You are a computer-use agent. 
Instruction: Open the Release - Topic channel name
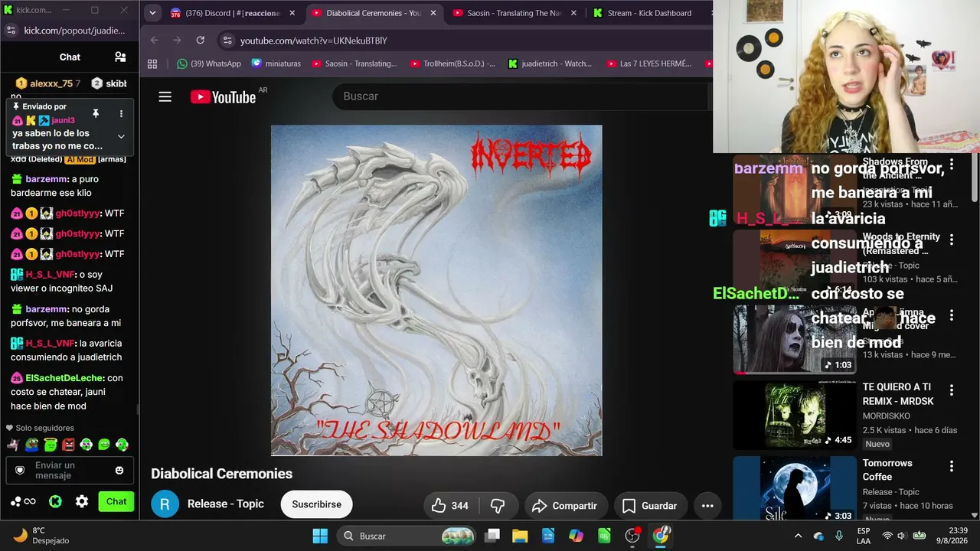(x=226, y=504)
